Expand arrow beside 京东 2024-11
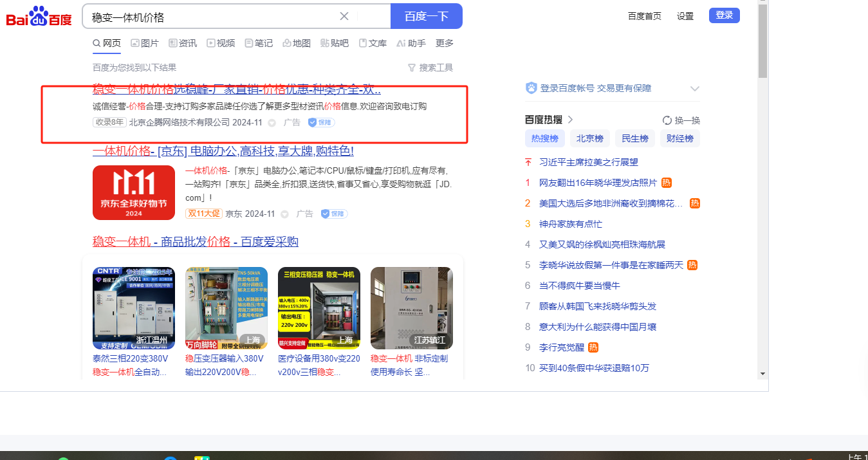Screen dimensions: 868x460 [284, 214]
